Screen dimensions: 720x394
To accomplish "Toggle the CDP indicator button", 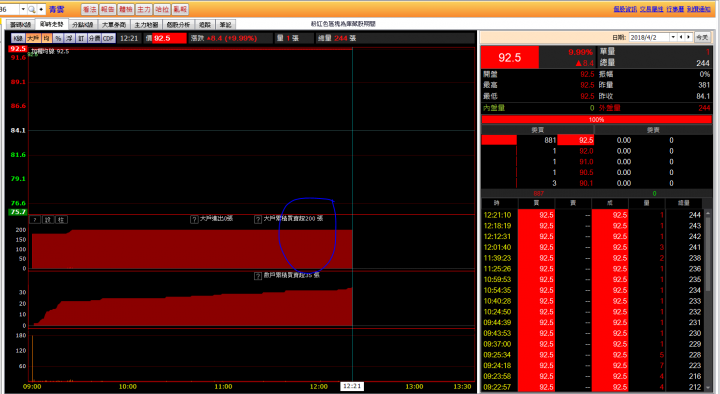I will [108, 38].
